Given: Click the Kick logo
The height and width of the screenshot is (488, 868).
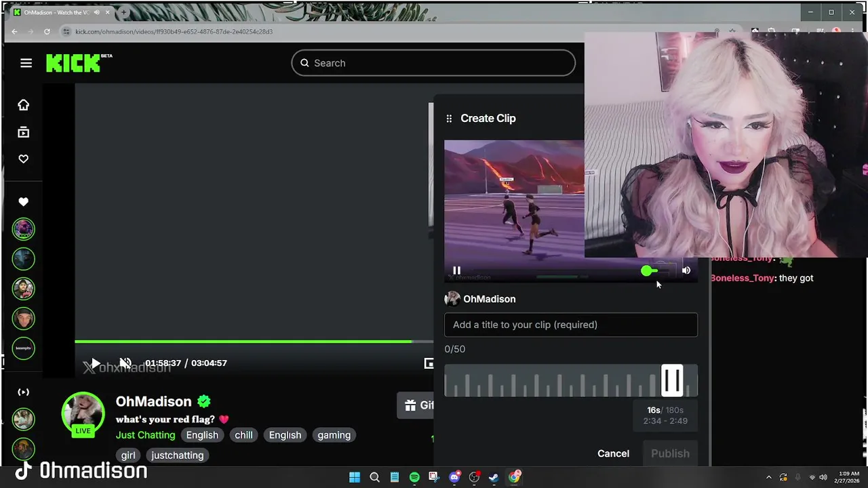Looking at the screenshot, I should [x=73, y=63].
